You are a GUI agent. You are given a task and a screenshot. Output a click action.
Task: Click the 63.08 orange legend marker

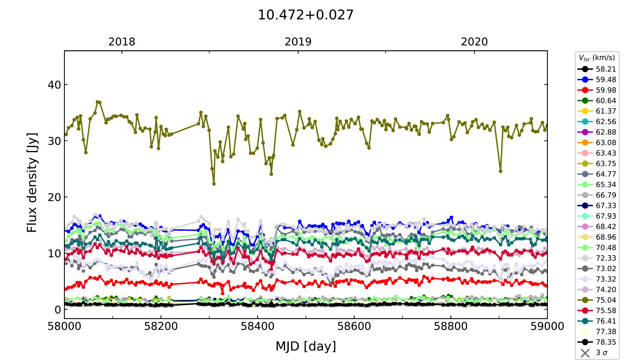[585, 142]
